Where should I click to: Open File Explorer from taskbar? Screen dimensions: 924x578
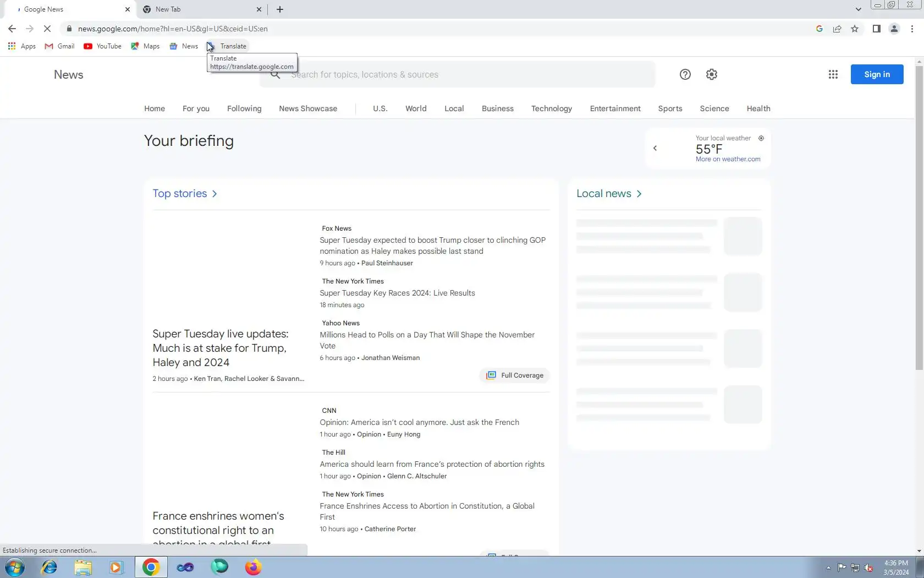(x=83, y=567)
